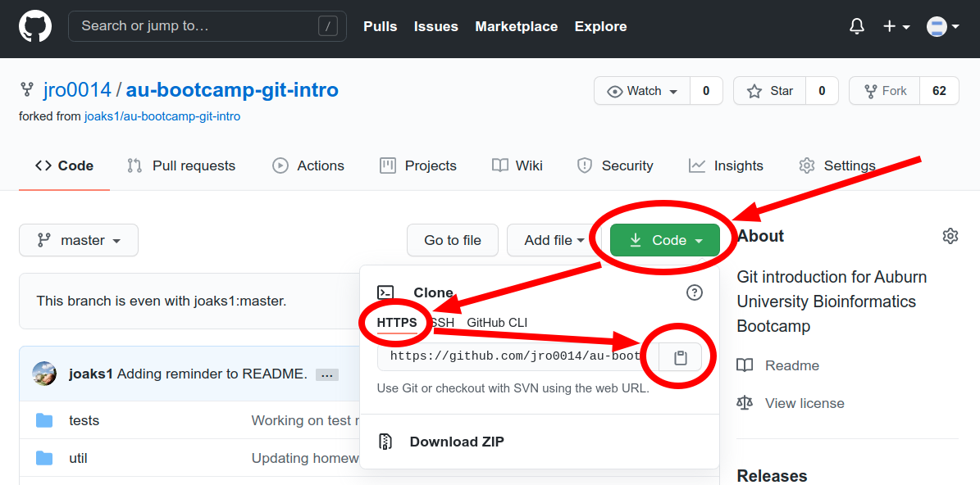Viewport: 980px width, 485px height.
Task: Open the Releases heading link
Action: (x=772, y=476)
